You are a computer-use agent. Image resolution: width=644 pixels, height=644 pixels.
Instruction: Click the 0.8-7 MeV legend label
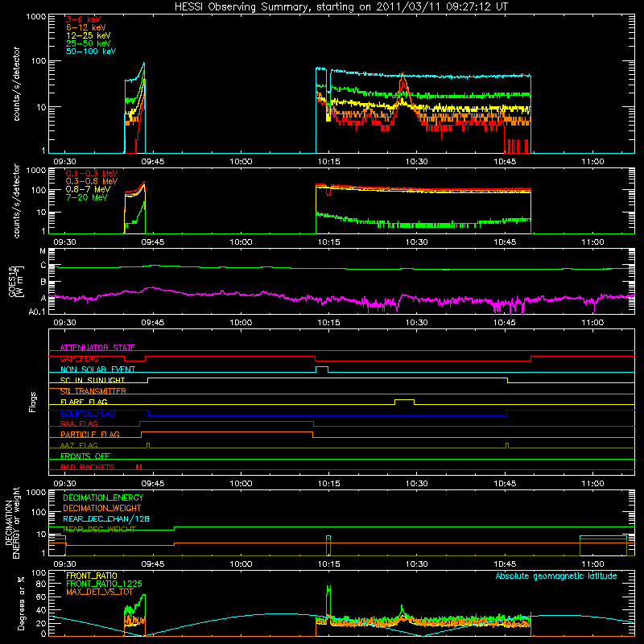coord(88,189)
